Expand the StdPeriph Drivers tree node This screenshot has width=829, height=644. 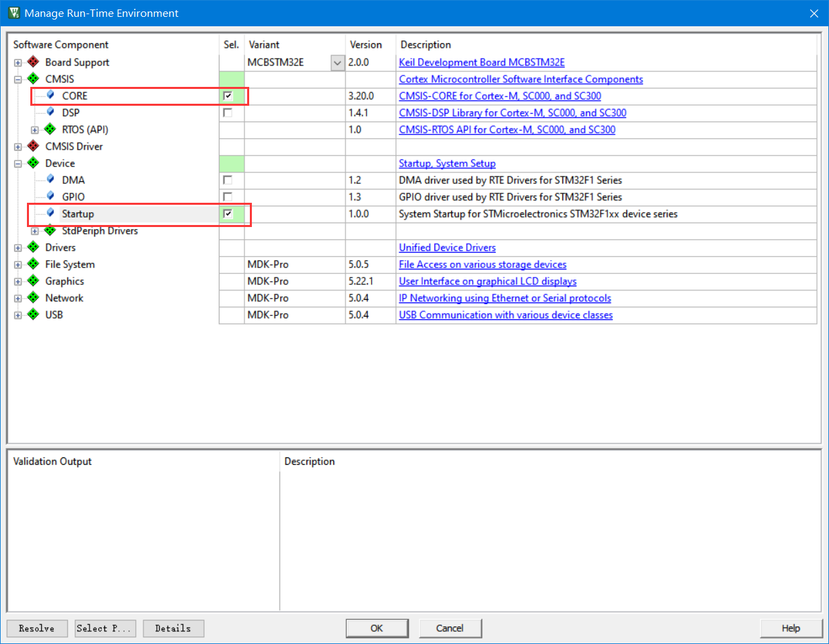(x=35, y=230)
